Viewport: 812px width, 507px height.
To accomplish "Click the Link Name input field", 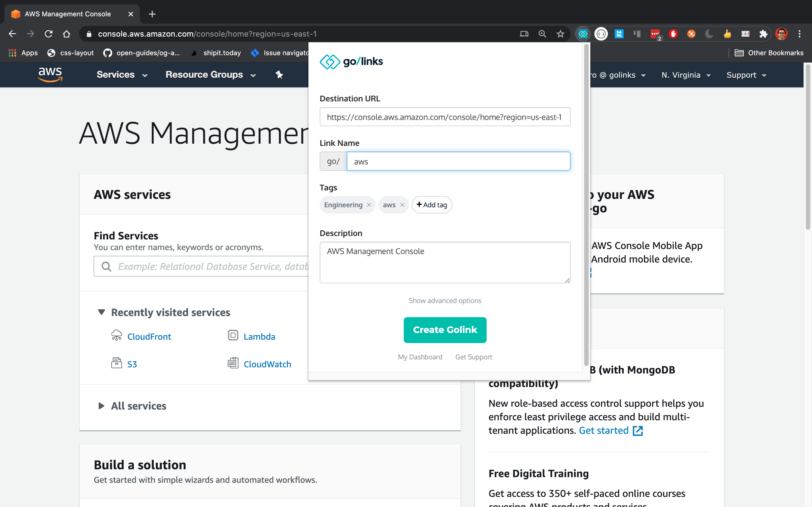I will pos(458,161).
